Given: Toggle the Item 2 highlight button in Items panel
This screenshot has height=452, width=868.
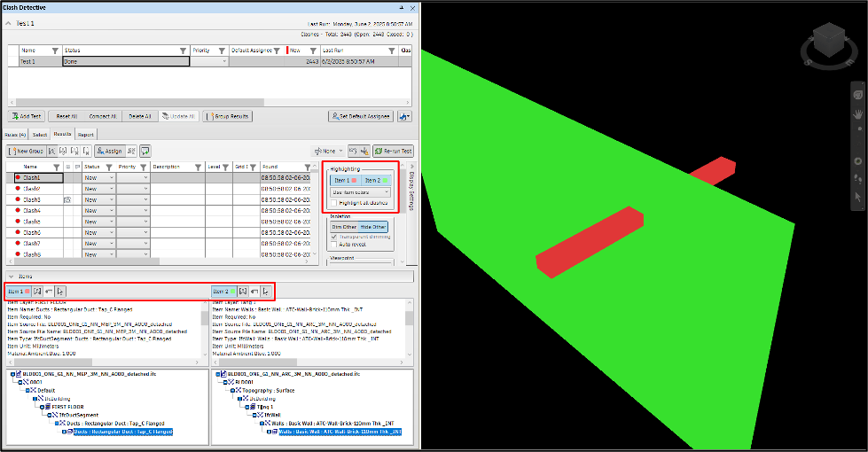Looking at the screenshot, I should (x=224, y=291).
